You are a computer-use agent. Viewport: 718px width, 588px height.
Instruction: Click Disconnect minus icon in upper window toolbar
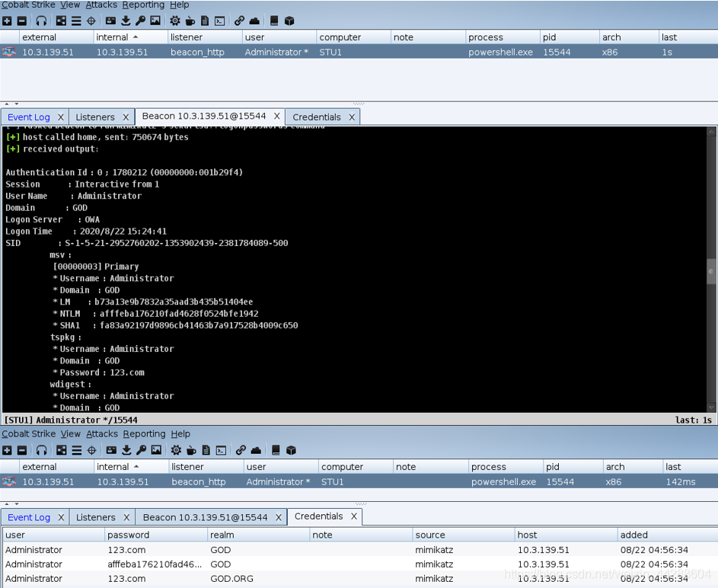[21, 21]
